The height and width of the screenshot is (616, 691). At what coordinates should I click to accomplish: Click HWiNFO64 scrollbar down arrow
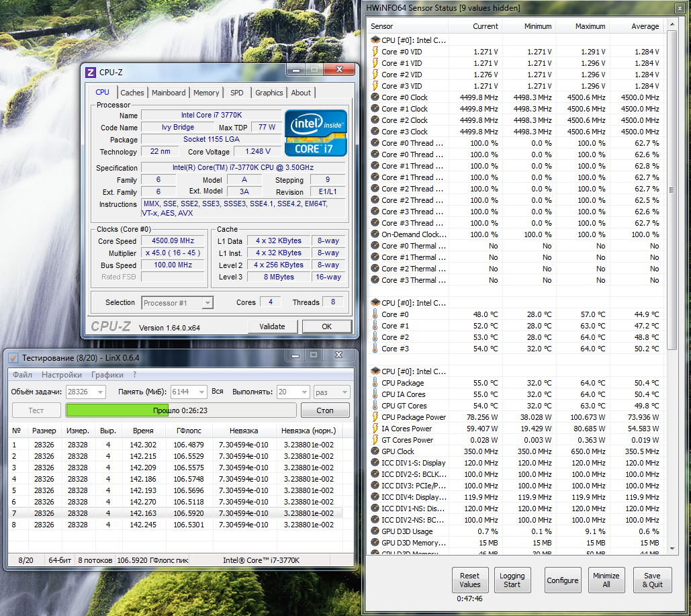672,549
